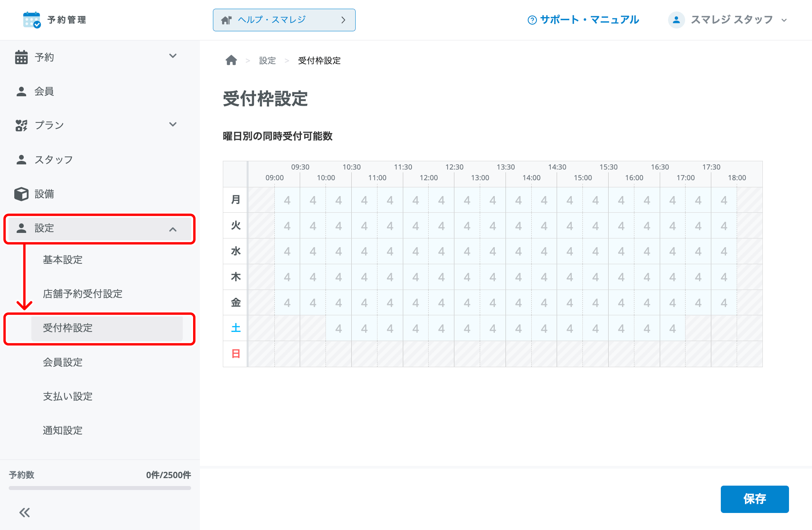This screenshot has width=812, height=530.
Task: Click the 保存 save button
Action: coord(755,499)
